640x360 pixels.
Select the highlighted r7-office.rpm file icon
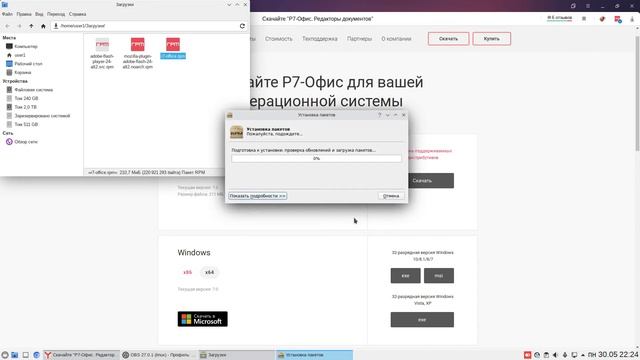click(x=173, y=45)
